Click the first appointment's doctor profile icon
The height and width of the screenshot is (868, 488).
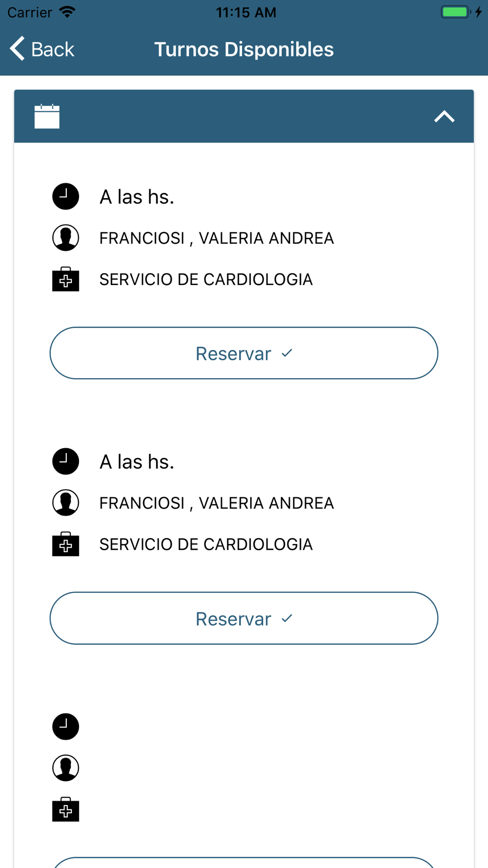click(x=65, y=238)
